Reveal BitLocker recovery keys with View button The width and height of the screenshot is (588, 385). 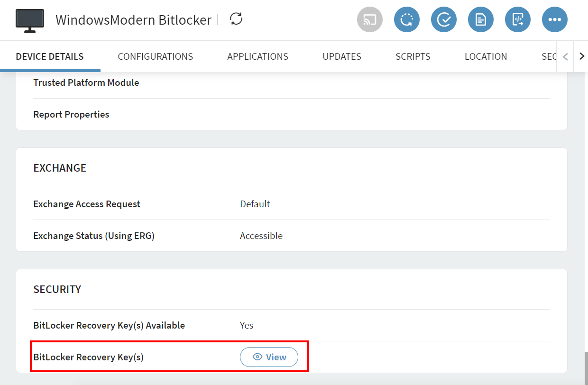(269, 357)
